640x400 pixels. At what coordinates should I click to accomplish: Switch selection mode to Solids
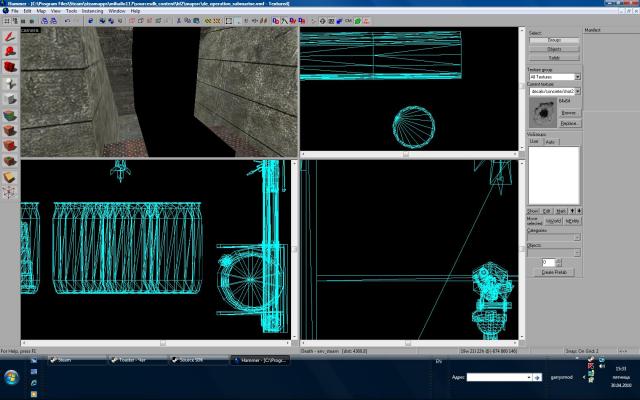coord(554,56)
